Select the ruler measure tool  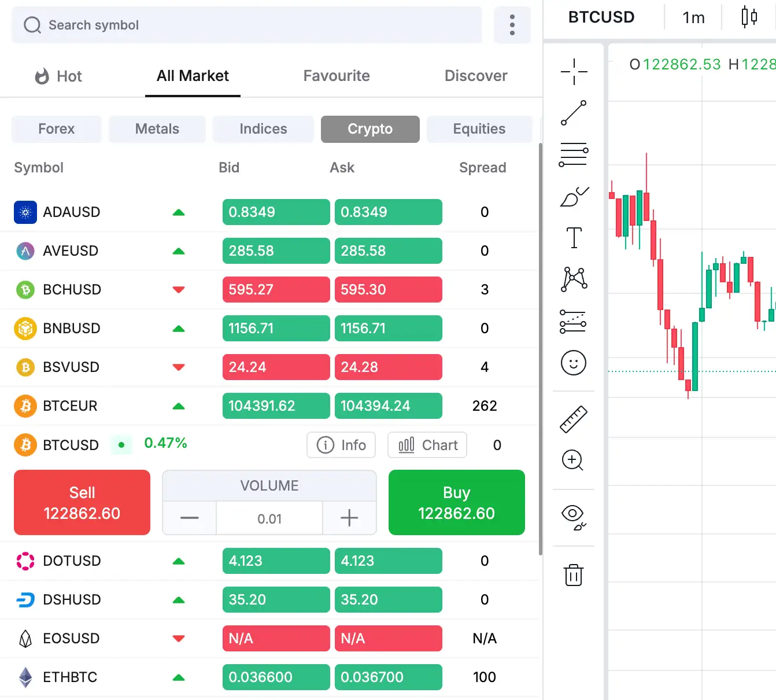click(x=574, y=419)
